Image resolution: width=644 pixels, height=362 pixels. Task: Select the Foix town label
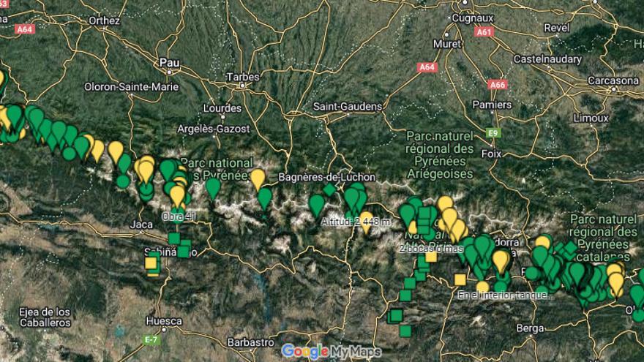(491, 154)
